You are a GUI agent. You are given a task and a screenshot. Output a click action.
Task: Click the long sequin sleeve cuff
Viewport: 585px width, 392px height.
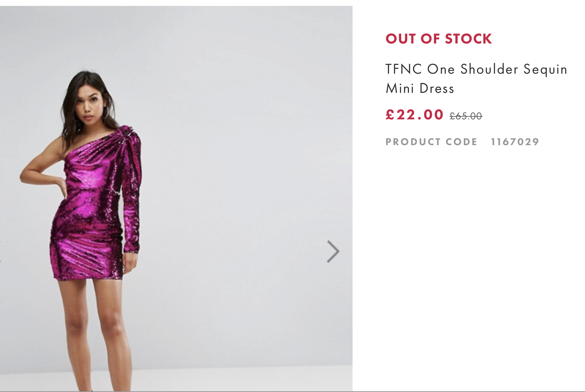click(x=132, y=246)
